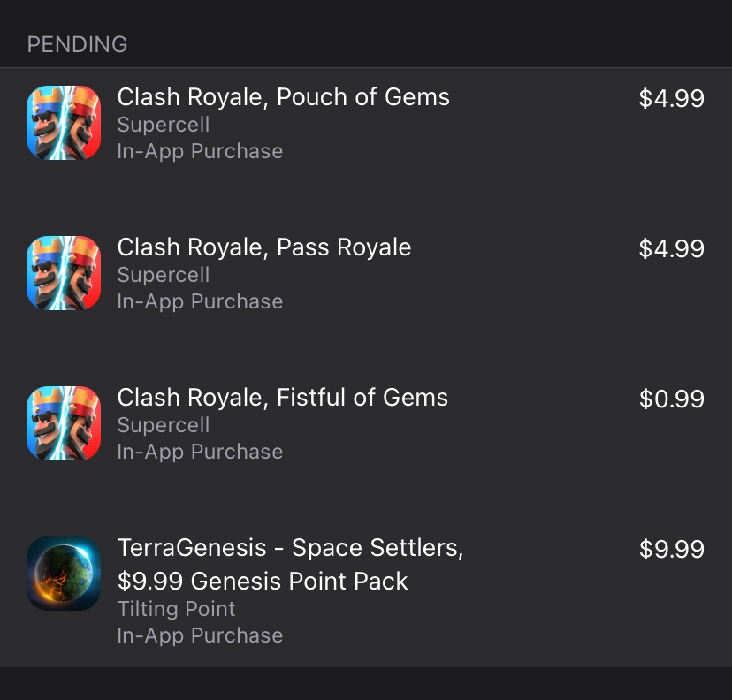
Task: Click the TerraGenesis - Space Settlers title
Action: click(291, 548)
